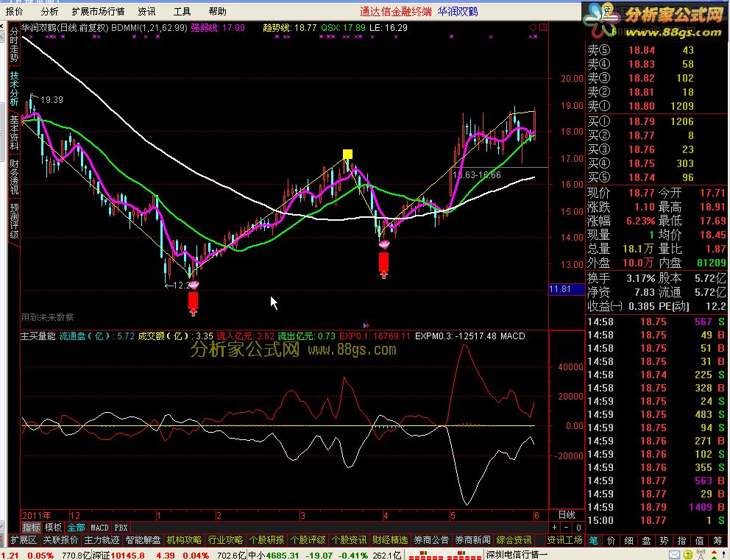The width and height of the screenshot is (730, 560).
Task: Select the 值 tab in quote panel
Action: (x=700, y=540)
